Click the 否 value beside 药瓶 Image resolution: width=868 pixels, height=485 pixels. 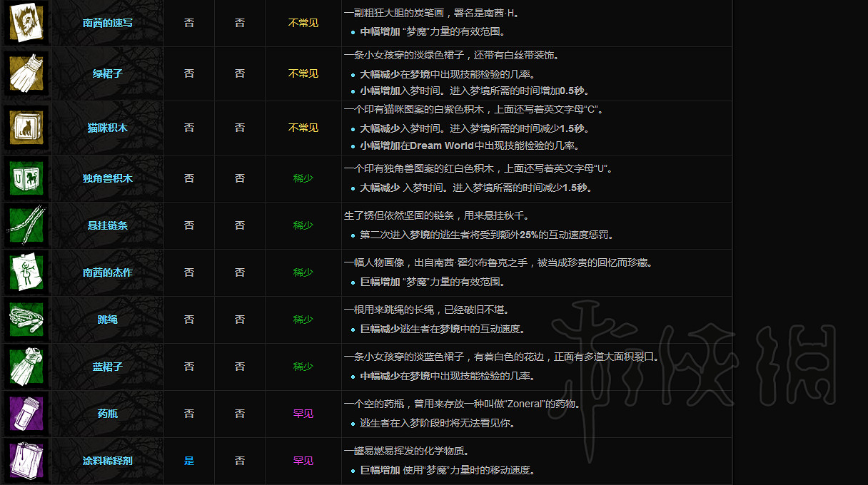click(189, 414)
